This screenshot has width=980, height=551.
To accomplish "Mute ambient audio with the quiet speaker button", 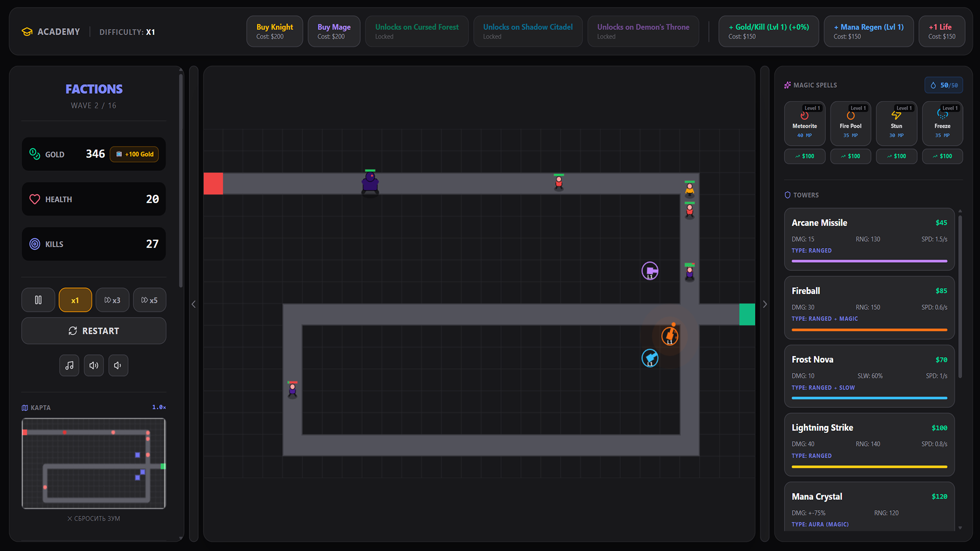I will [118, 365].
